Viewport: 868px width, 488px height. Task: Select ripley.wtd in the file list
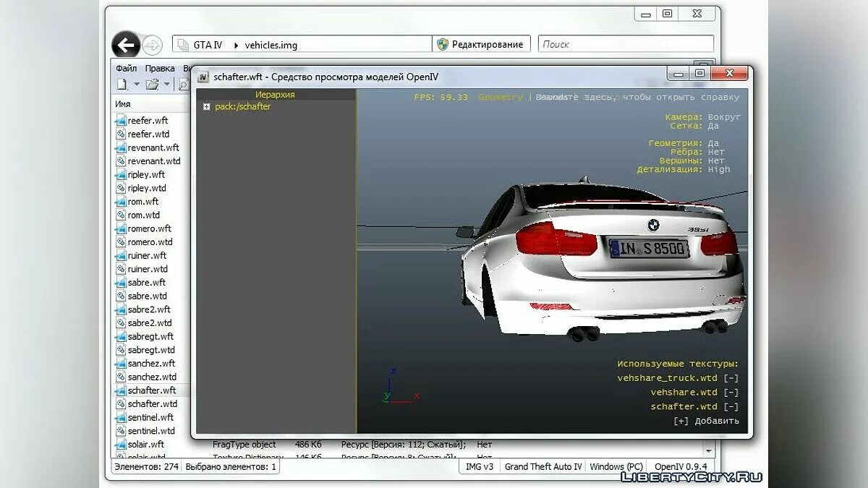146,188
